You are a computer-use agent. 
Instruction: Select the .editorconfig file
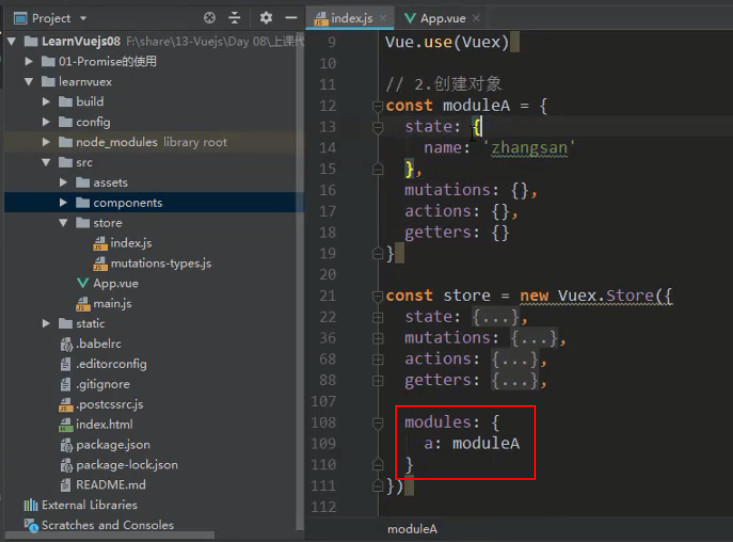tap(103, 364)
